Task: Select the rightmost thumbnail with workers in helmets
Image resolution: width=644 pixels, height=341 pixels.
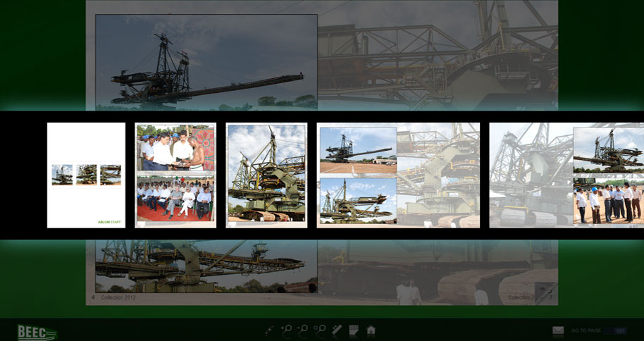Action: [x=566, y=175]
